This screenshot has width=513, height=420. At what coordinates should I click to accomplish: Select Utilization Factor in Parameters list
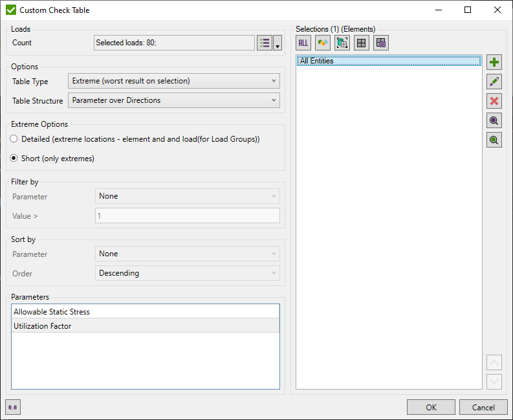tap(146, 326)
